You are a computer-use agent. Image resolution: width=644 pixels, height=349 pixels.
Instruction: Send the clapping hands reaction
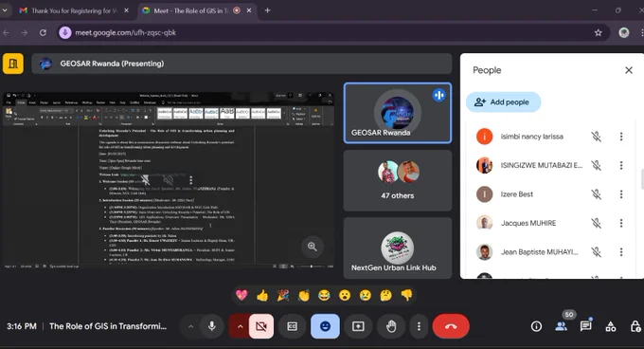303,295
